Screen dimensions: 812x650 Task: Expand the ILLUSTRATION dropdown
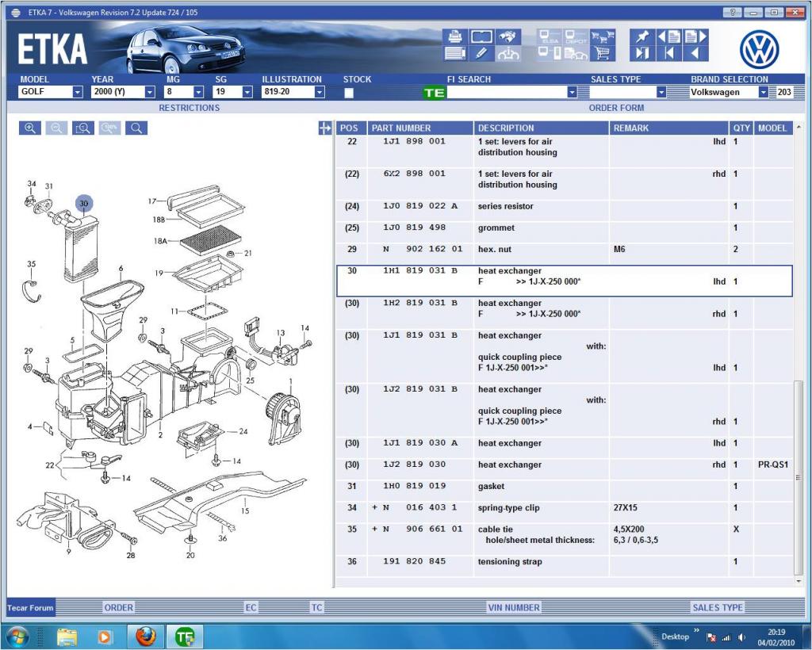click(x=320, y=92)
